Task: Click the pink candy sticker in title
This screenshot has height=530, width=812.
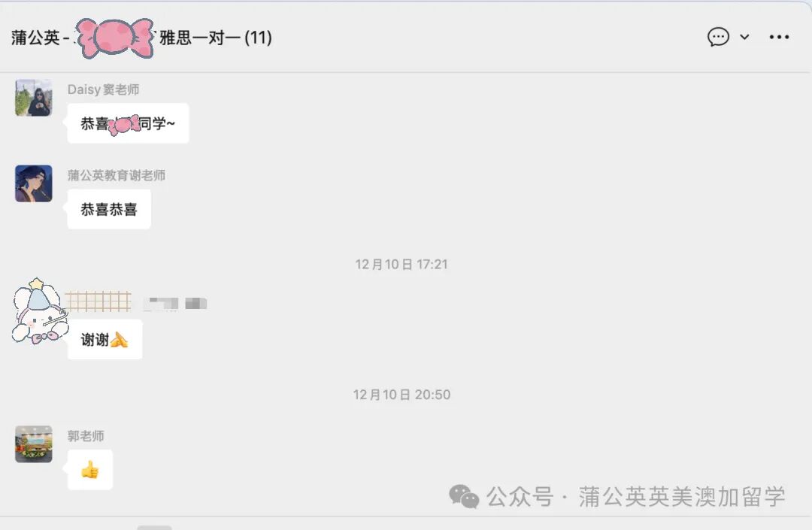Action: 115,38
